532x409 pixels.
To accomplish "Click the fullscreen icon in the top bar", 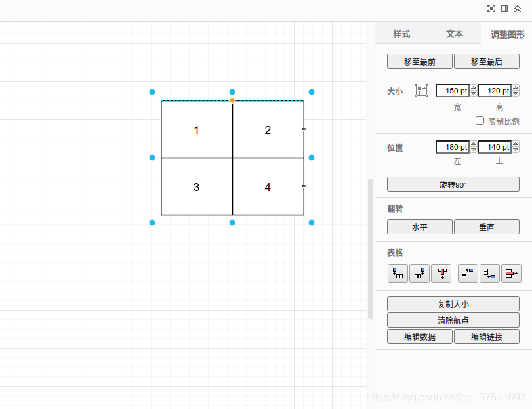I will (491, 9).
